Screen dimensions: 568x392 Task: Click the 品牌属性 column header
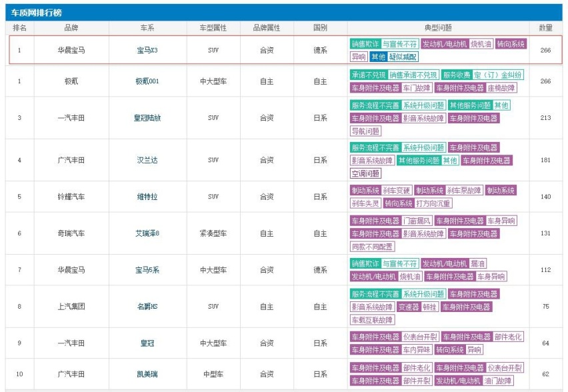click(x=267, y=28)
